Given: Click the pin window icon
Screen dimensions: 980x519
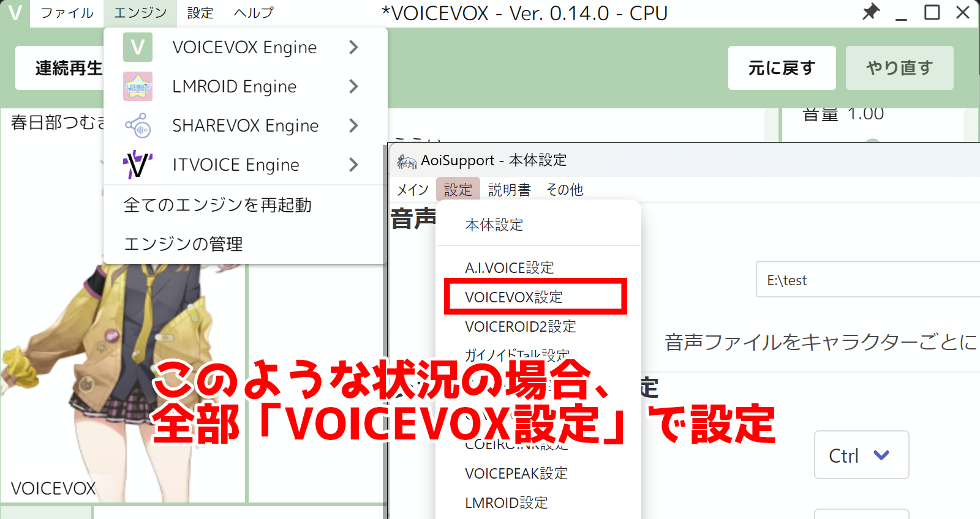Looking at the screenshot, I should [870, 12].
